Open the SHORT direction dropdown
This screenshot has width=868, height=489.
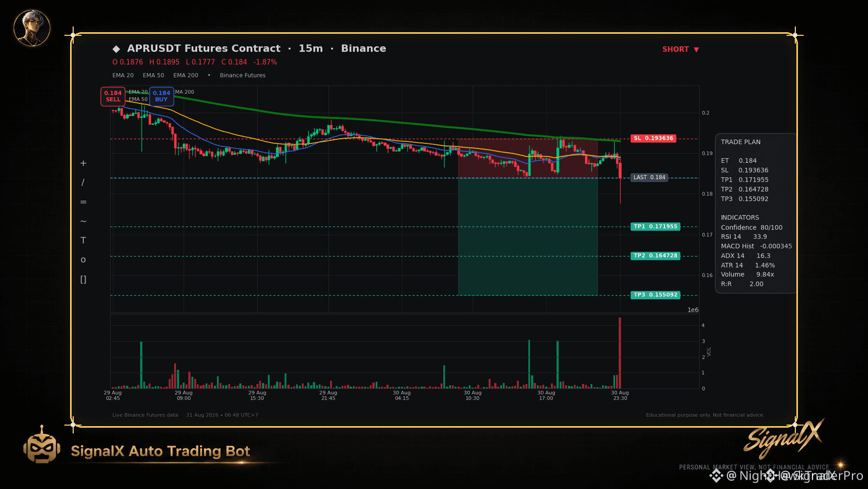pos(681,49)
